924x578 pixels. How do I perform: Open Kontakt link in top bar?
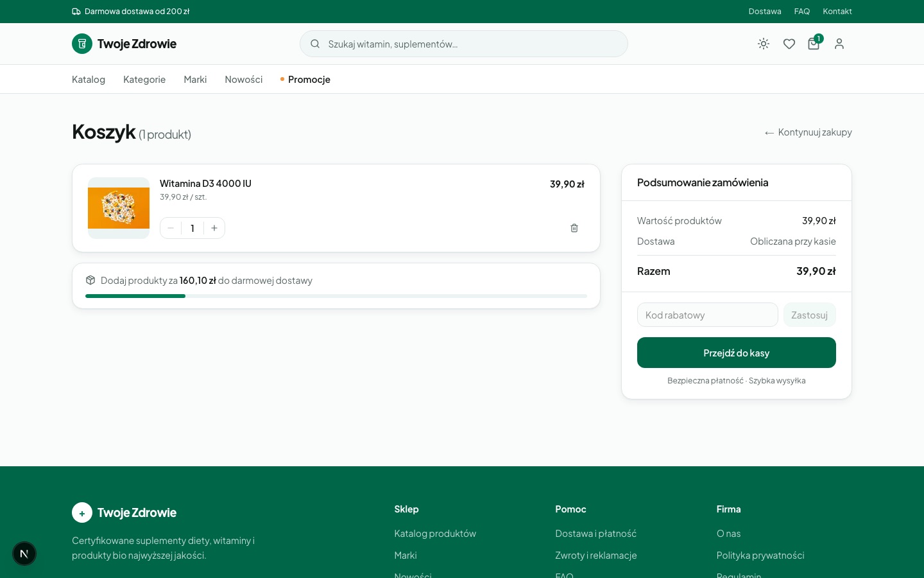pyautogui.click(x=837, y=12)
